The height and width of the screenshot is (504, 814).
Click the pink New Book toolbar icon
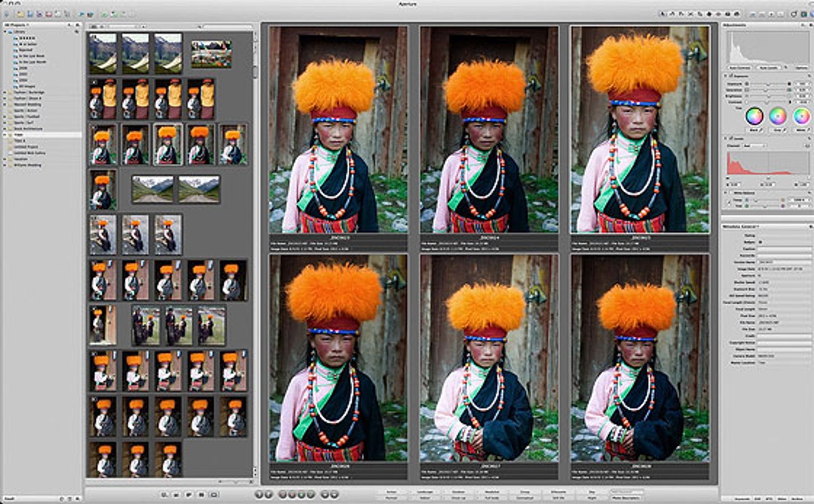tap(49, 14)
